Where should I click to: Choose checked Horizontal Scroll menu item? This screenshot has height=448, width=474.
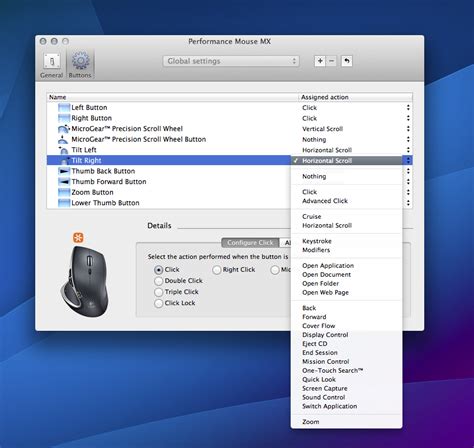[347, 161]
